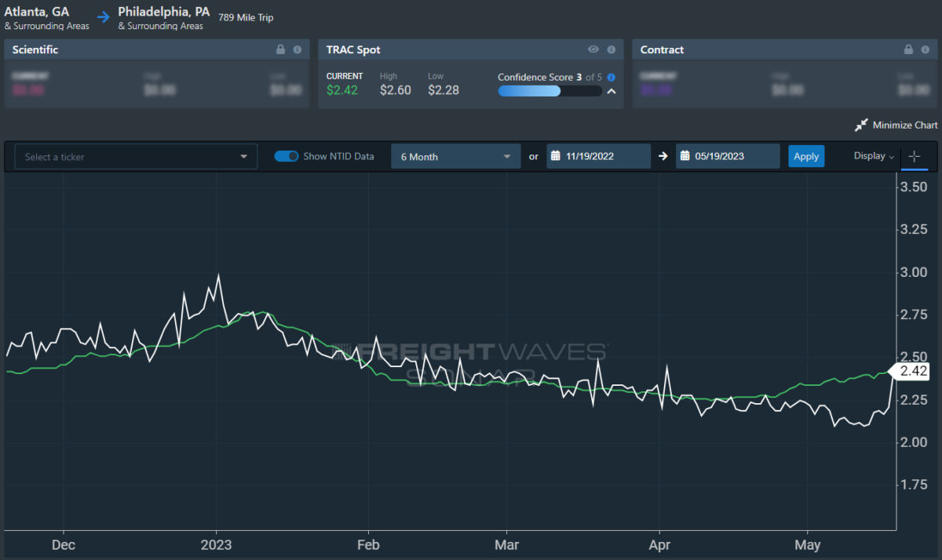Click the Confidence Score progress bar
Image resolution: width=942 pixels, height=560 pixels.
(549, 91)
